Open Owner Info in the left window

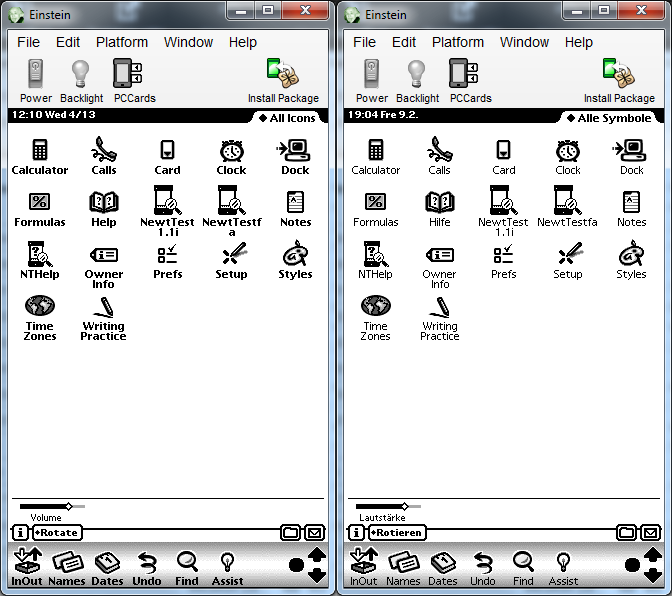coord(104,267)
